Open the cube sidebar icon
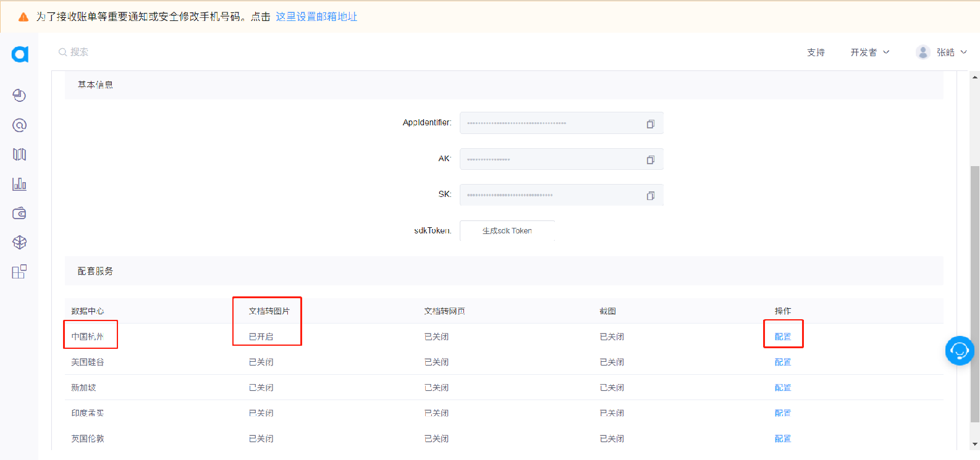980x460 pixels. coord(19,243)
